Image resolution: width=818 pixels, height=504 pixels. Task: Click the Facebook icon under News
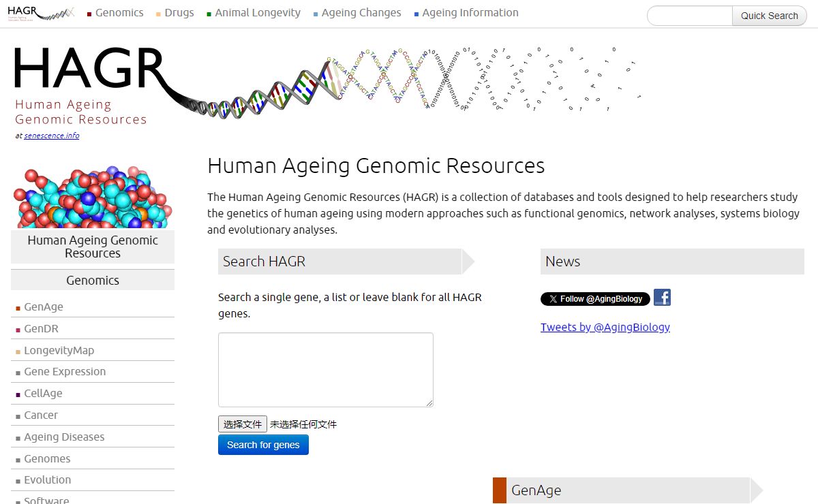pyautogui.click(x=662, y=298)
